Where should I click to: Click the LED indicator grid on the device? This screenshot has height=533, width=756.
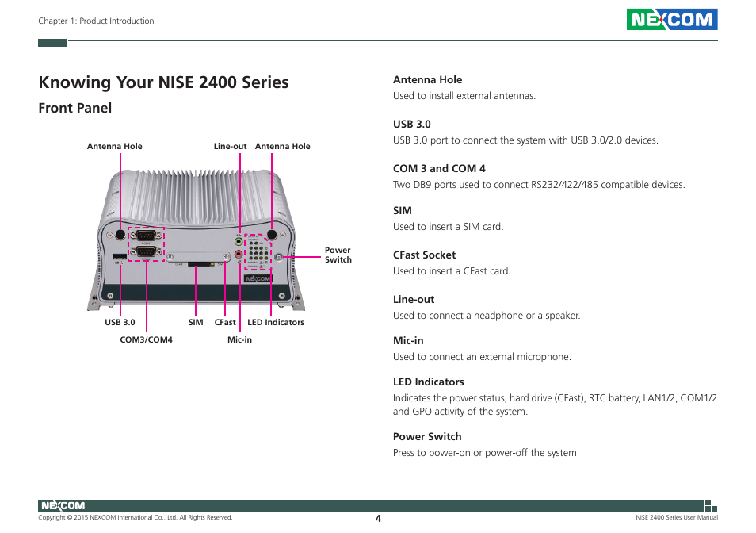pos(258,251)
